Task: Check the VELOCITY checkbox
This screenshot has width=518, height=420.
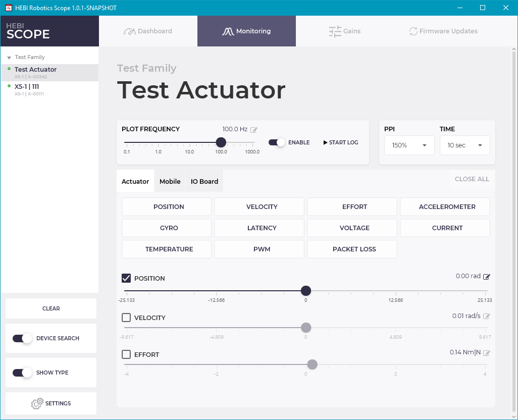Action: click(x=126, y=318)
